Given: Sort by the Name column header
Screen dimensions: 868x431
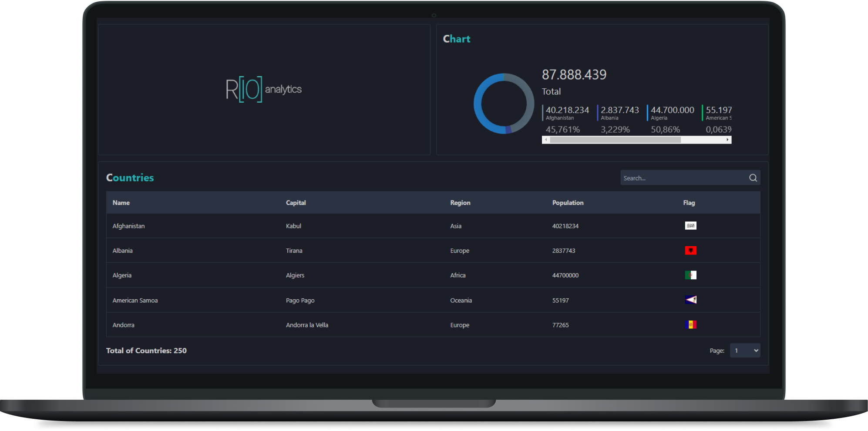Looking at the screenshot, I should click(x=121, y=203).
